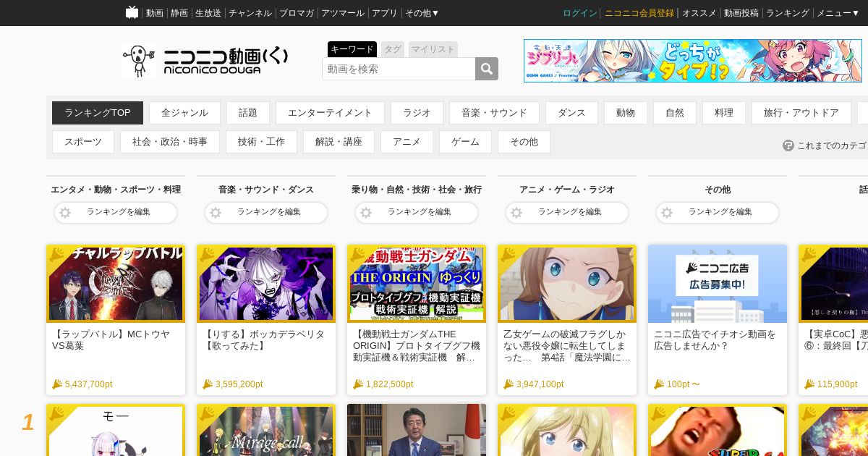This screenshot has width=868, height=456.
Task: Click gear icon under その他 column
Action: click(667, 213)
